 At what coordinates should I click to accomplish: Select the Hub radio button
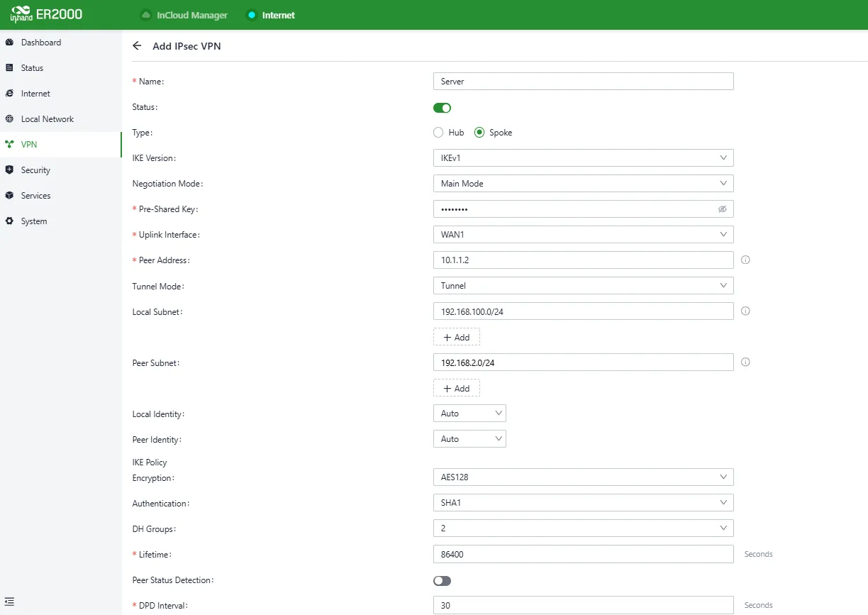(438, 133)
